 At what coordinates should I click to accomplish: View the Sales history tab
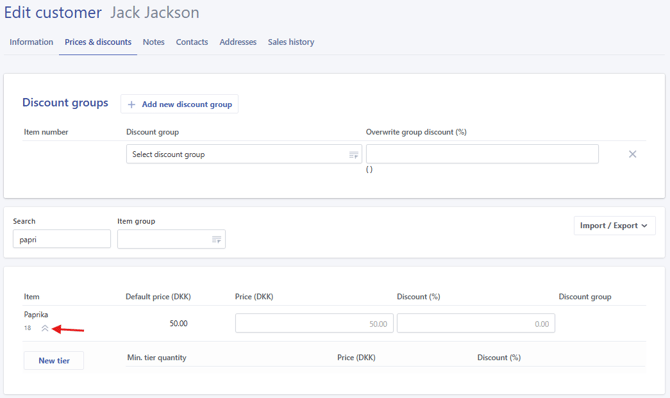tap(291, 42)
